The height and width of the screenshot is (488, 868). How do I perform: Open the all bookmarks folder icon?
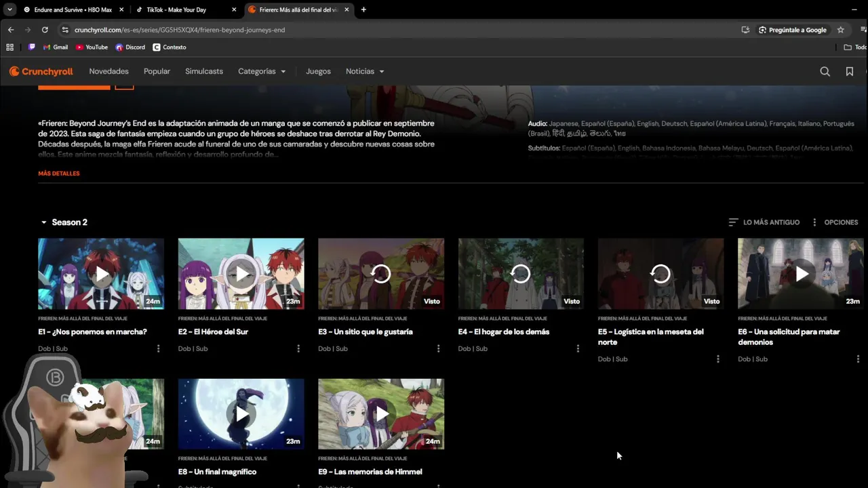tap(848, 47)
